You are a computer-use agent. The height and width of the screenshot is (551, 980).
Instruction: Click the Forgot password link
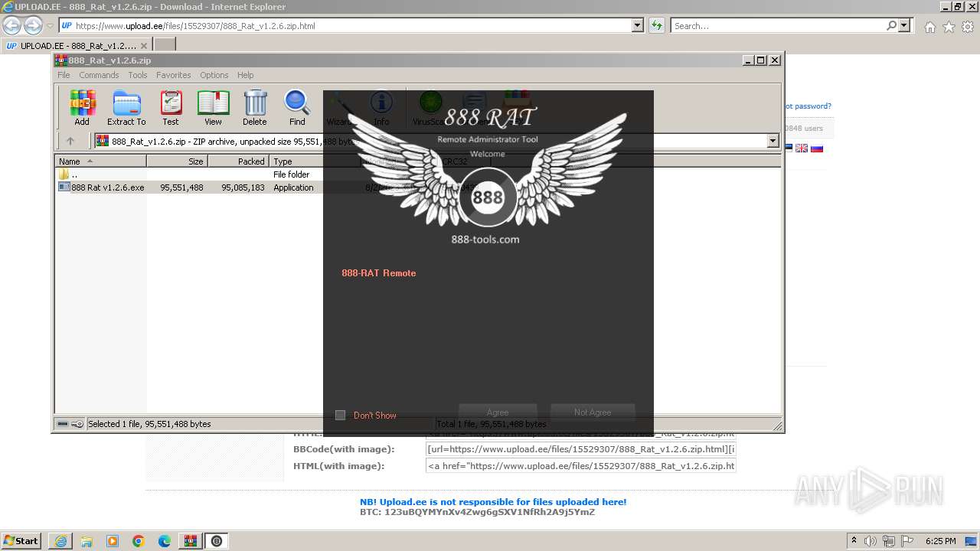(808, 106)
